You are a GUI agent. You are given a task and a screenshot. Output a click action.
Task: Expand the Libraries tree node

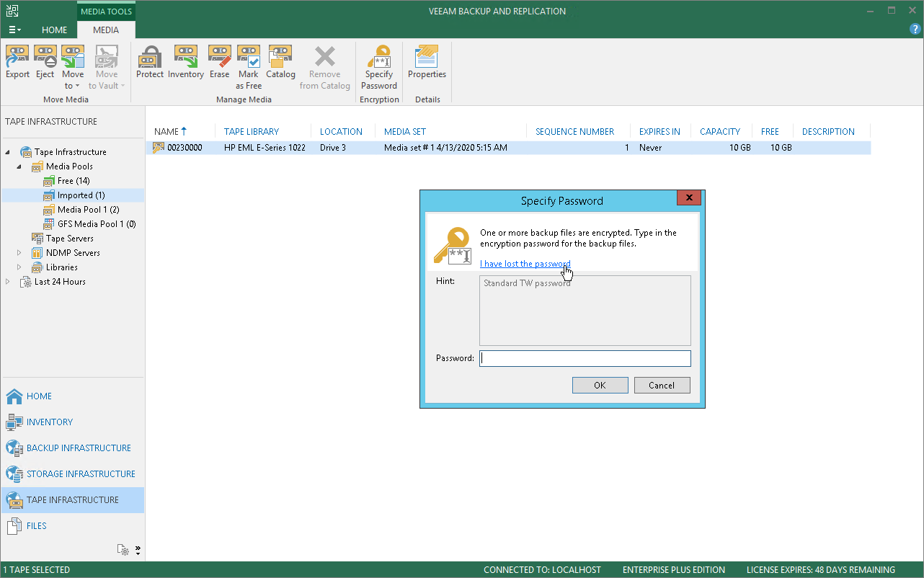[19, 267]
